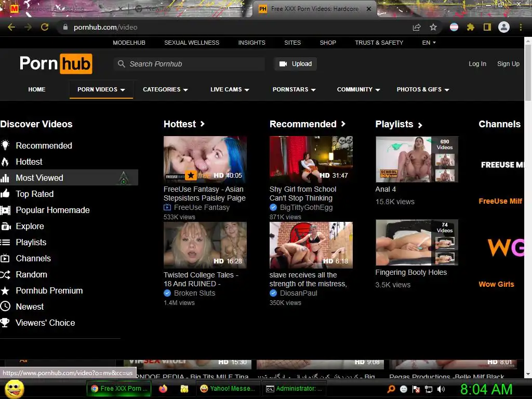Open SHOP in top bar

[328, 43]
